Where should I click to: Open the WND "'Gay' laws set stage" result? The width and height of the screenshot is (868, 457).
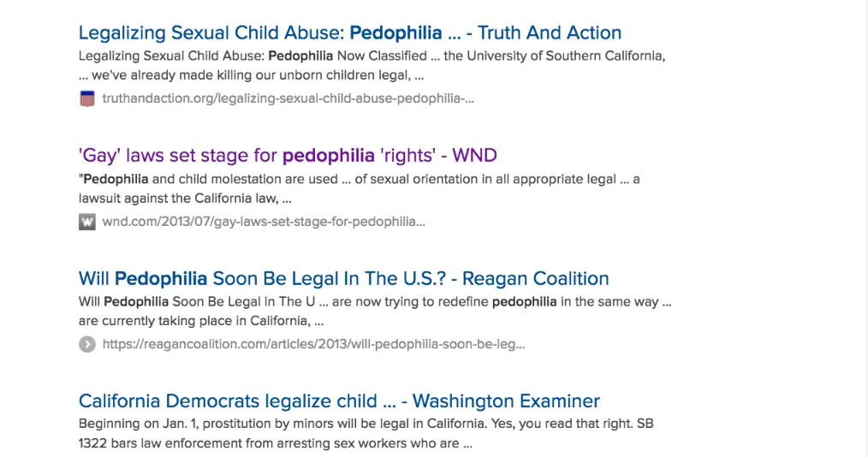tap(288, 156)
